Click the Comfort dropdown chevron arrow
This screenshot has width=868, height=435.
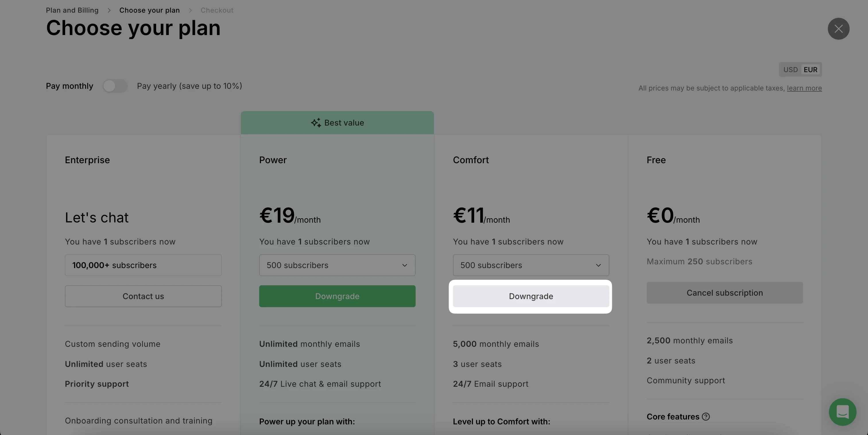pos(598,265)
